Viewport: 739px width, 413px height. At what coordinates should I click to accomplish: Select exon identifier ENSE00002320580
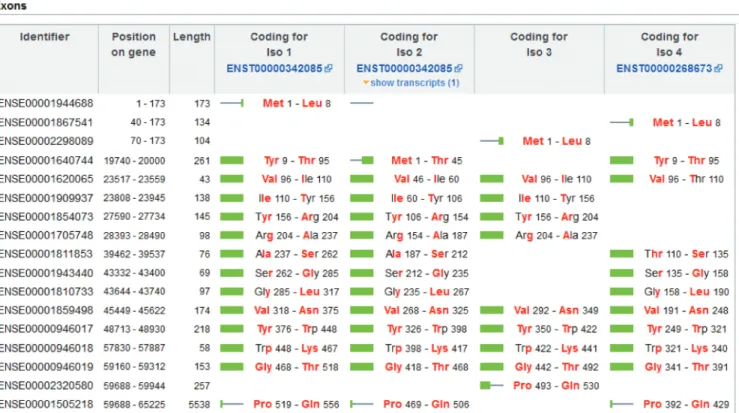pyautogui.click(x=46, y=386)
